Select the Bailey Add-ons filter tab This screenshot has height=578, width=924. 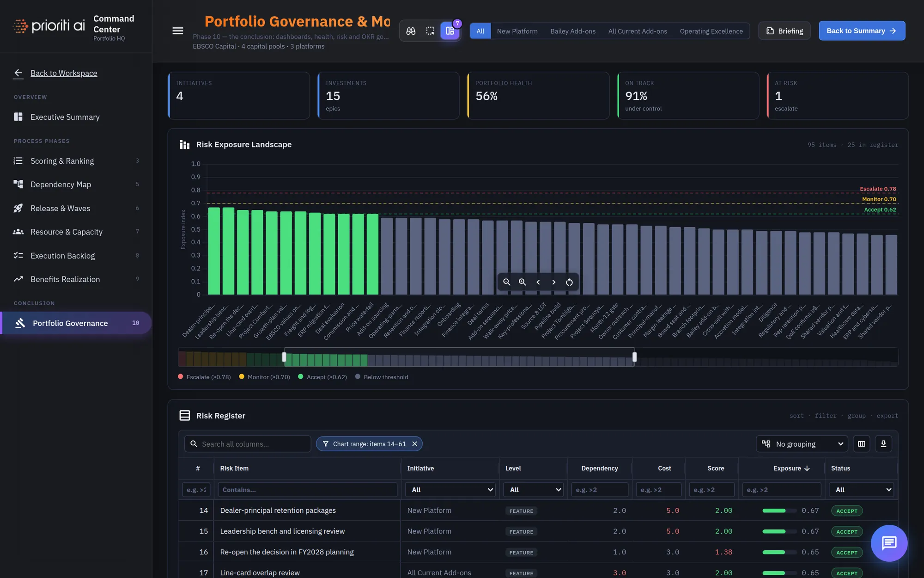(x=573, y=31)
